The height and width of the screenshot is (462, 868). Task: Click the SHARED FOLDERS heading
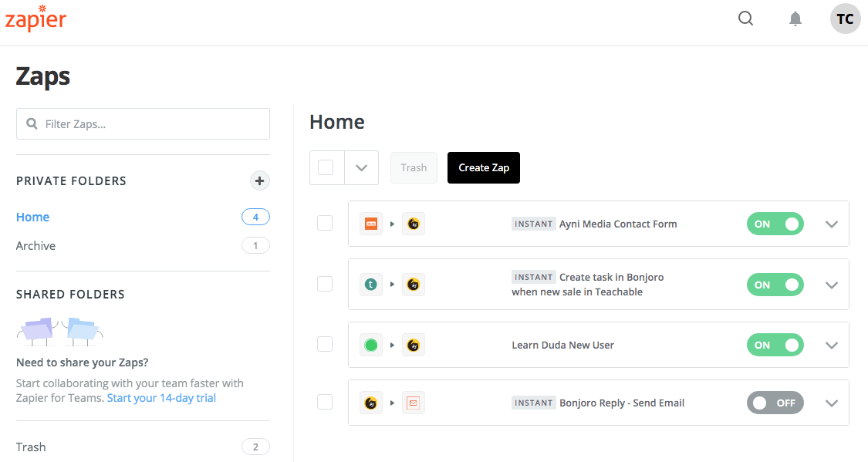click(70, 295)
